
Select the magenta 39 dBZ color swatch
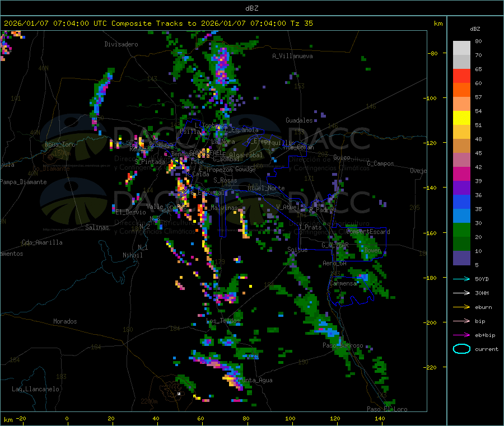(461, 174)
